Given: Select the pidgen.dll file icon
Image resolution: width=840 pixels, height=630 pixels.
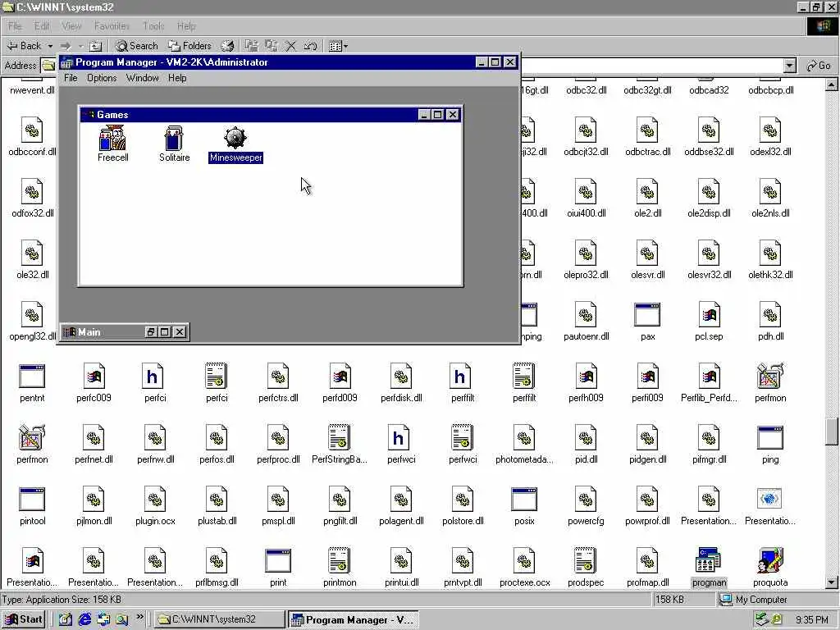Looking at the screenshot, I should 647,437.
